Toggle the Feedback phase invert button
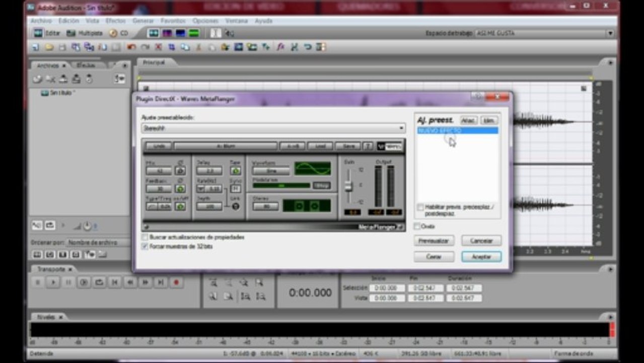Viewport: 644px width, 363px height. click(x=180, y=189)
